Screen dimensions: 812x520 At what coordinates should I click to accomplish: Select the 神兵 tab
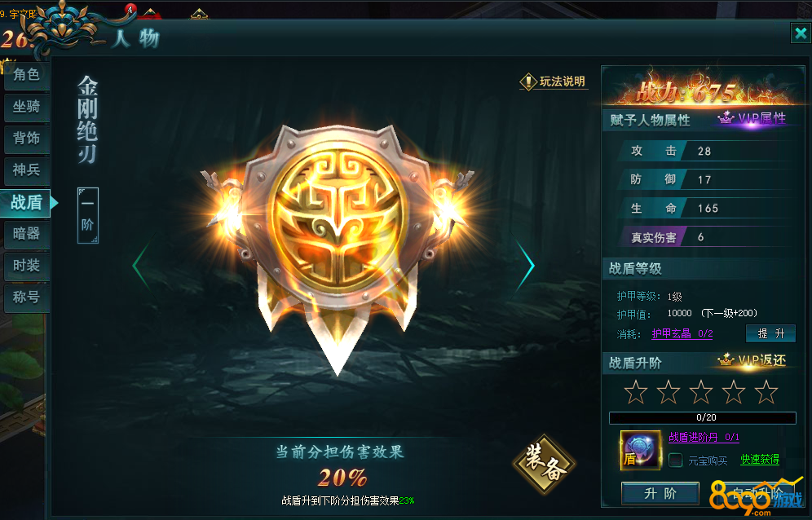[x=26, y=170]
